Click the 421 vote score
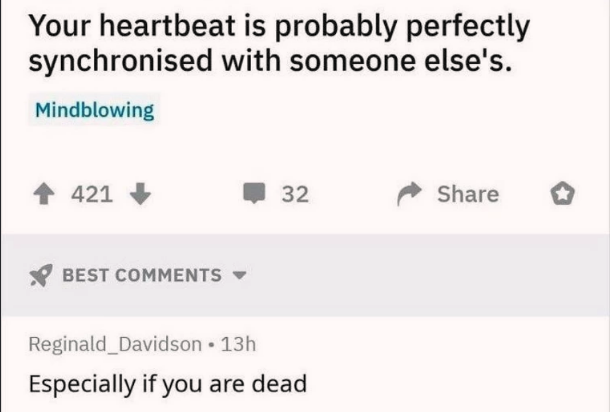The height and width of the screenshot is (412, 610). [92, 194]
